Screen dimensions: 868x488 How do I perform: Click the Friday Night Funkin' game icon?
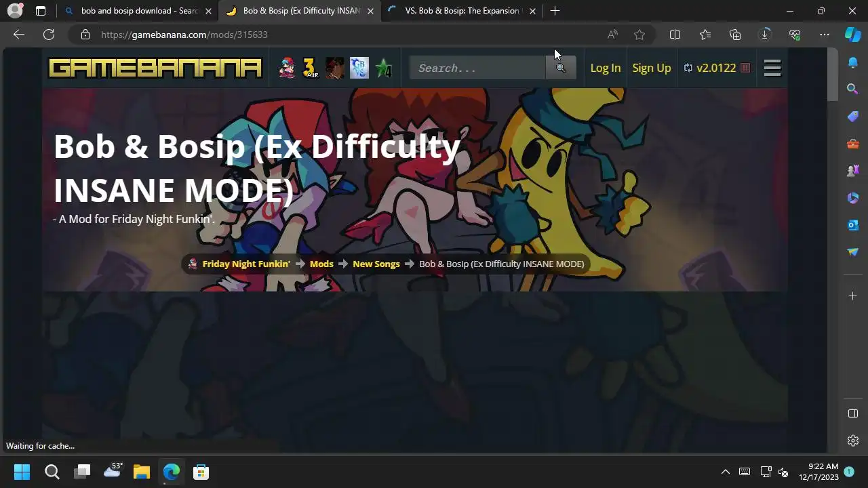(288, 68)
